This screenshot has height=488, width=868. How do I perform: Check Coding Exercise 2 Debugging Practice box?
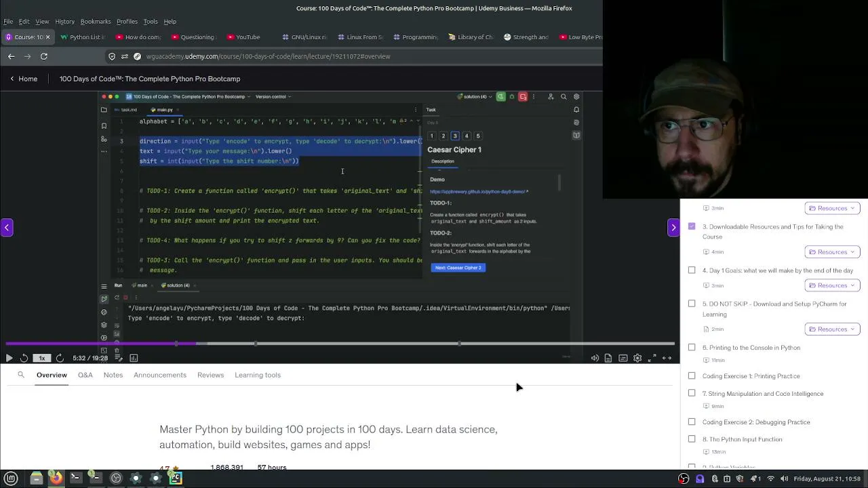click(x=692, y=422)
